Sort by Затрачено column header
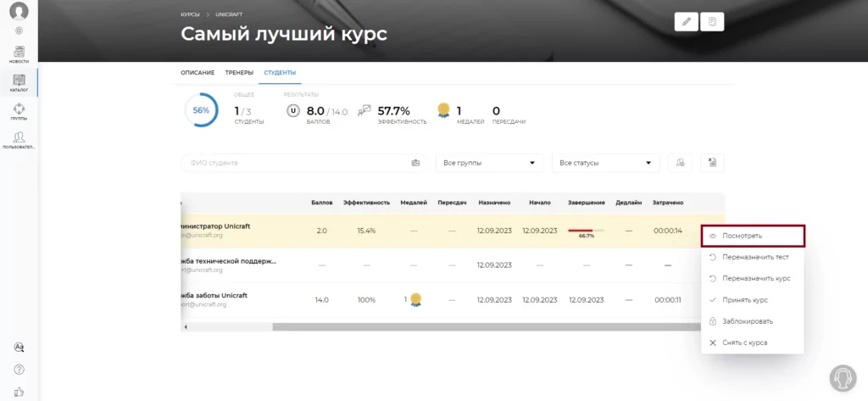868x401 pixels. [668, 203]
